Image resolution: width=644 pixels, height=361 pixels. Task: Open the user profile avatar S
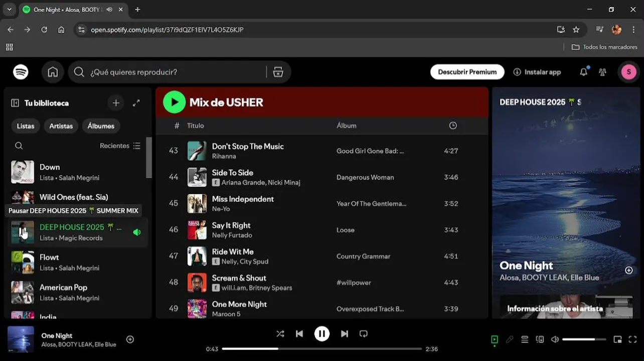pyautogui.click(x=628, y=72)
